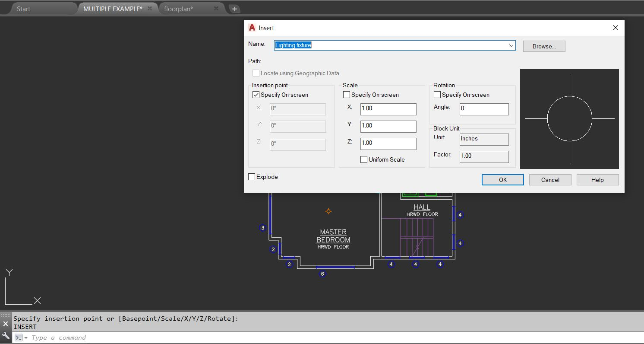Select window tag 6 below Master Bedroom
Viewport: 644px width, 344px height.
point(322,274)
